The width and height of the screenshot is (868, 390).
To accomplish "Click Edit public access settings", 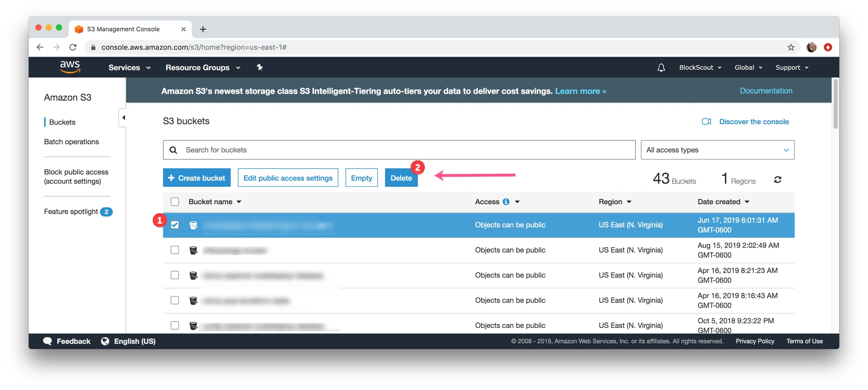I will [x=288, y=178].
